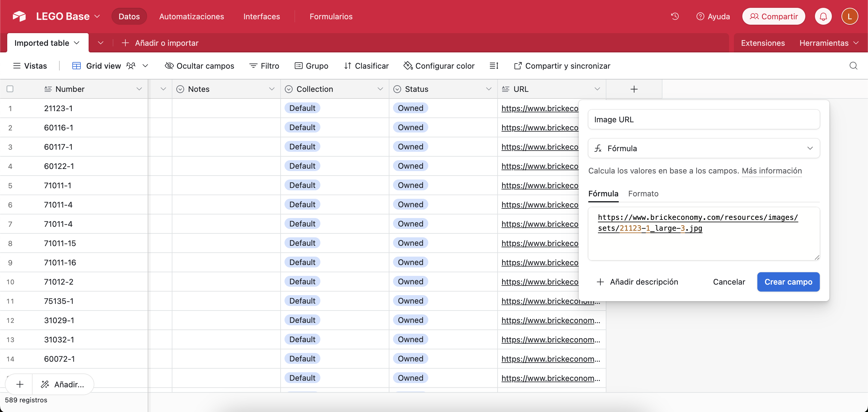Switch to the Formato tab
This screenshot has height=412, width=868.
point(643,194)
